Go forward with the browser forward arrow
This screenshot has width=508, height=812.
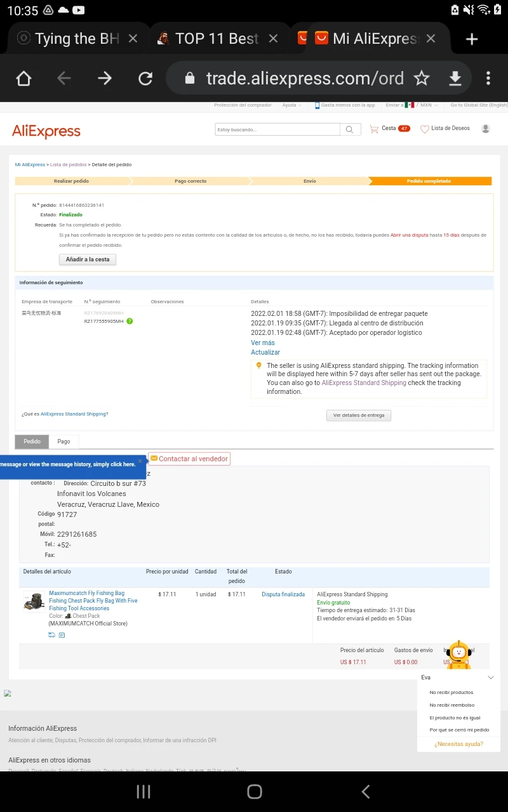[105, 79]
